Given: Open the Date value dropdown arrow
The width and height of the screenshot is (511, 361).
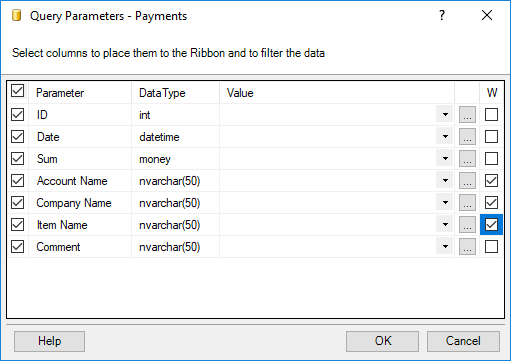Looking at the screenshot, I should 445,137.
